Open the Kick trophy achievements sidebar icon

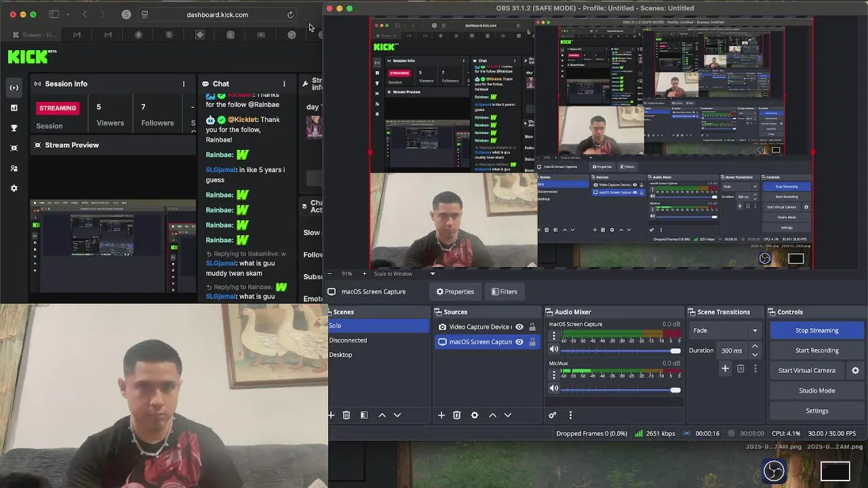tap(14, 127)
